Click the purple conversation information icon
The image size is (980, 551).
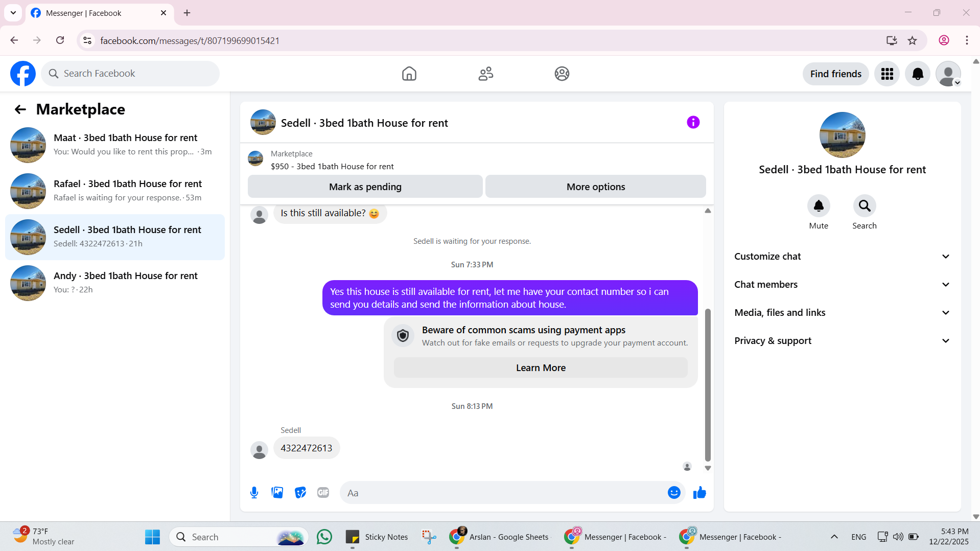[x=693, y=122]
